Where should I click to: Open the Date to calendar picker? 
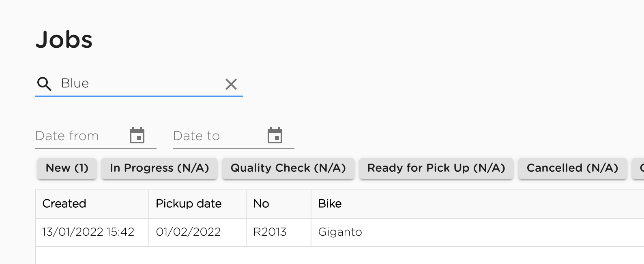click(275, 136)
